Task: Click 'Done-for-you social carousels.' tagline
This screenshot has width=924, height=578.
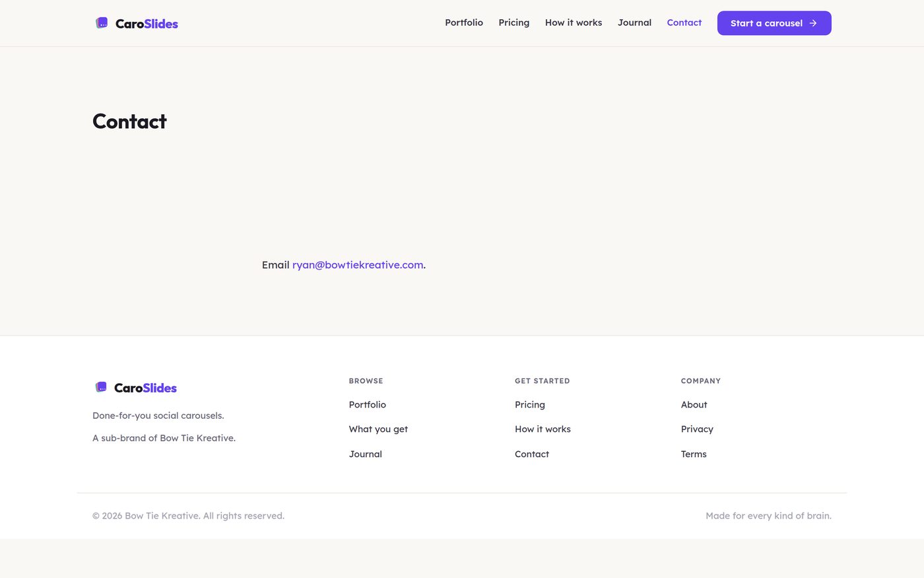Action: point(158,415)
